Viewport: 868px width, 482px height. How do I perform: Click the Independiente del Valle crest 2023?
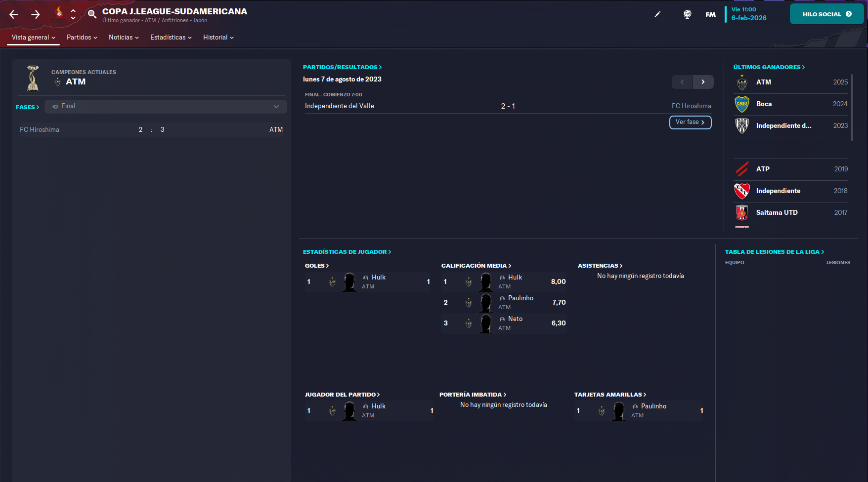(x=742, y=126)
